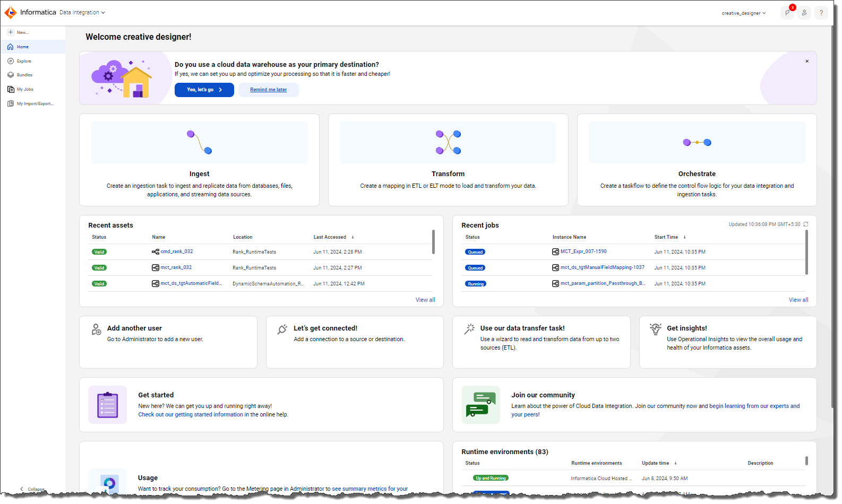This screenshot has width=842, height=504.
Task: Click the Transform mapping icon
Action: point(448,142)
